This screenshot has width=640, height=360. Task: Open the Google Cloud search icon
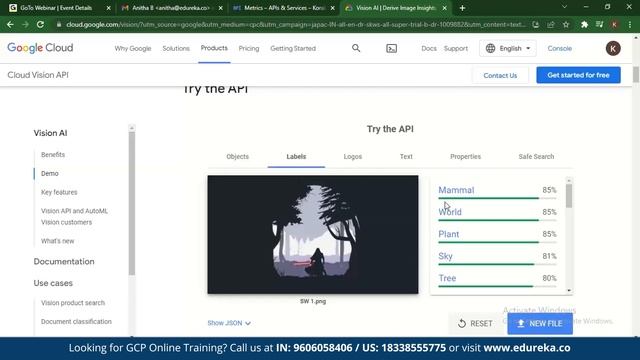click(356, 48)
